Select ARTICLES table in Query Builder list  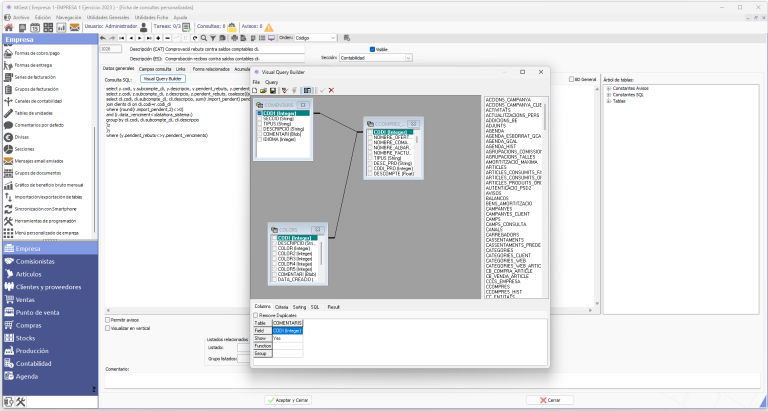[496, 167]
